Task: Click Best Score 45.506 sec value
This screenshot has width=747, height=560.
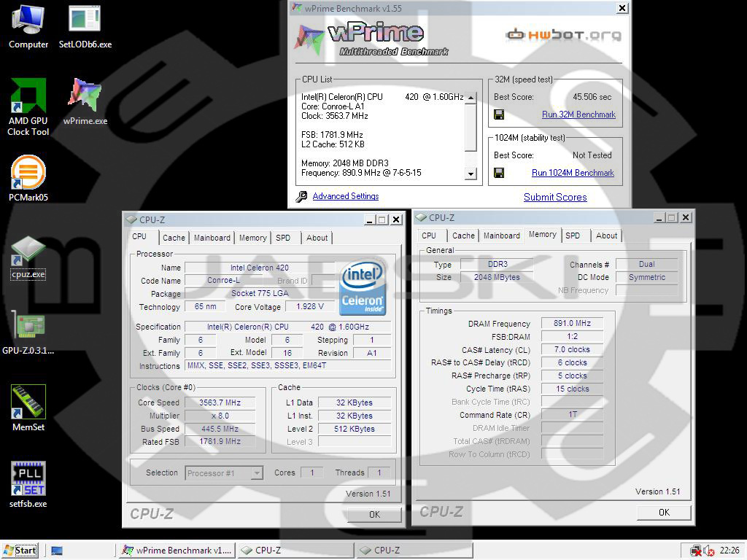Action: pyautogui.click(x=592, y=97)
